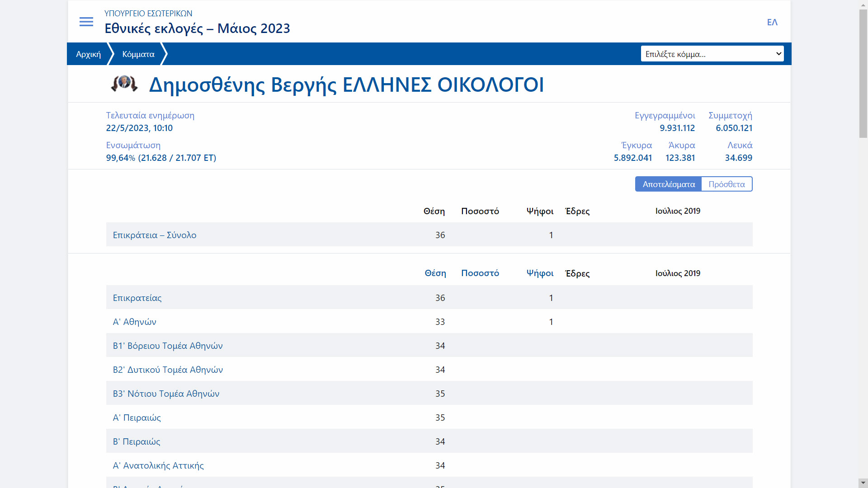Open Β1' Βόρειου Τομέα Αθηνών link
868x488 pixels.
168,346
